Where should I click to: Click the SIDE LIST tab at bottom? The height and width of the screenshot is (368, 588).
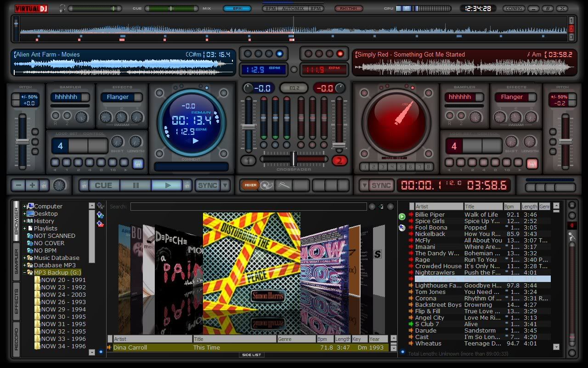coord(251,355)
